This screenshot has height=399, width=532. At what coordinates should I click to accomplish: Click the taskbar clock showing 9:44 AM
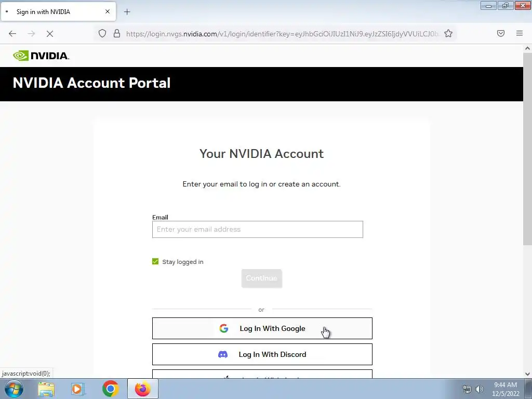pos(506,389)
